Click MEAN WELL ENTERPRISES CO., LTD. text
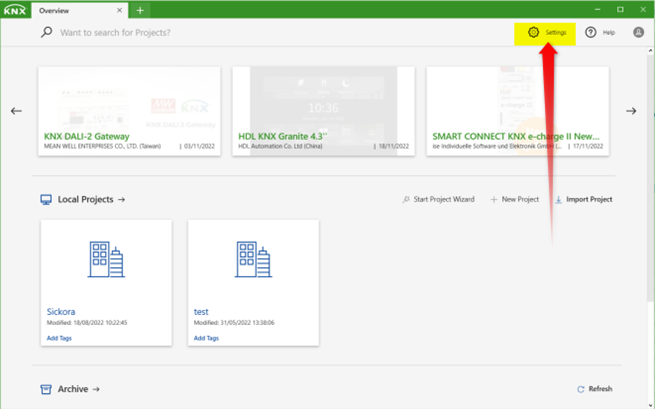Screen dimensions: 655x409 (102, 146)
